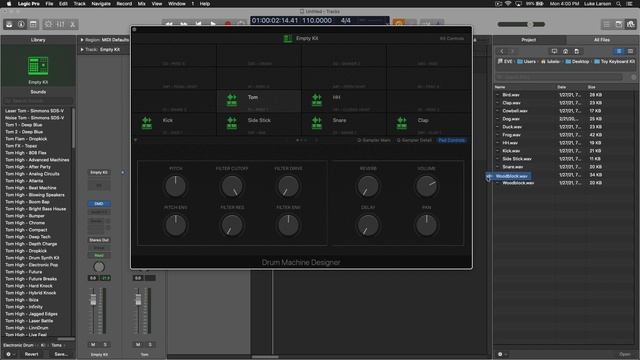This screenshot has height=360, width=640.
Task: Click the Empty Kit Library thumbnail
Action: point(38,66)
